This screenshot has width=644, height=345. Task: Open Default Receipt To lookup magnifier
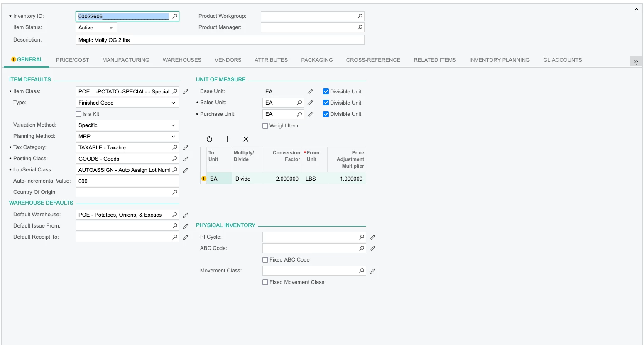coord(175,237)
